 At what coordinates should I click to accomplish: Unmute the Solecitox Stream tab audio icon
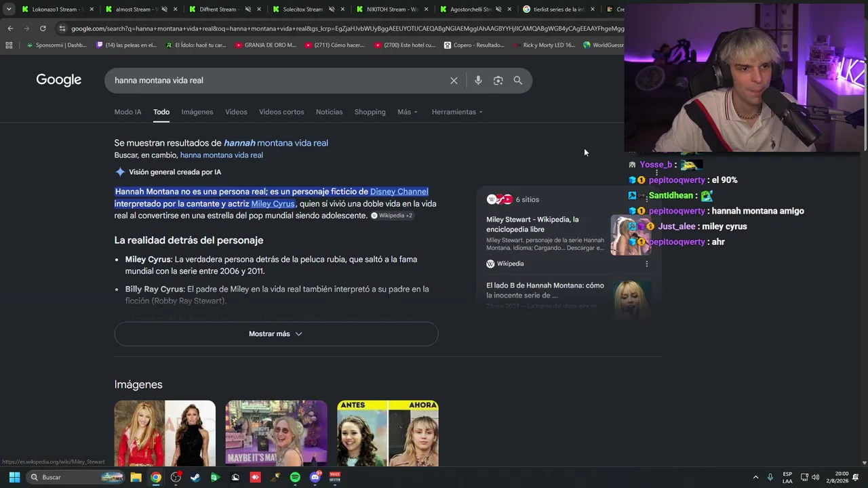click(332, 9)
